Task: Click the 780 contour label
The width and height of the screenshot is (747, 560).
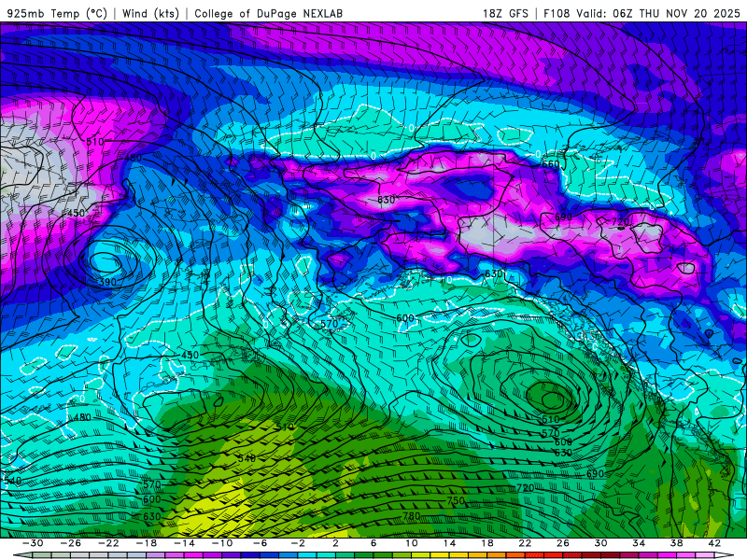Action: pyautogui.click(x=412, y=516)
